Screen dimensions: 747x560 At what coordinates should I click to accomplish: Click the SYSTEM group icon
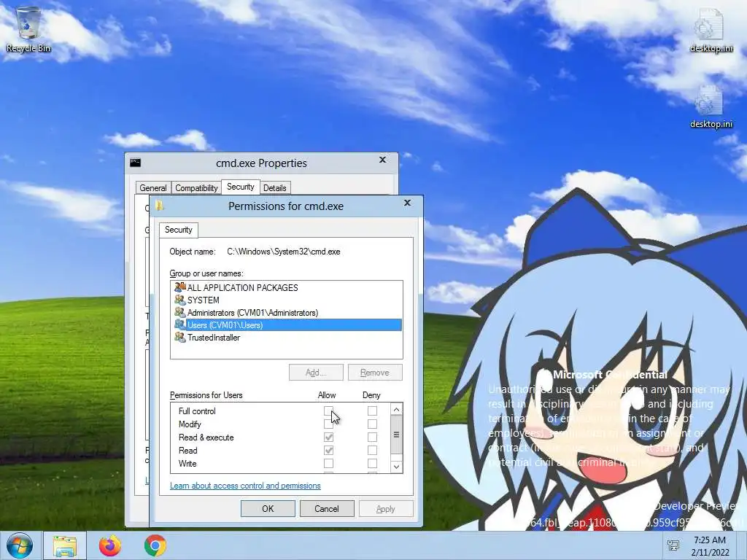click(x=179, y=300)
